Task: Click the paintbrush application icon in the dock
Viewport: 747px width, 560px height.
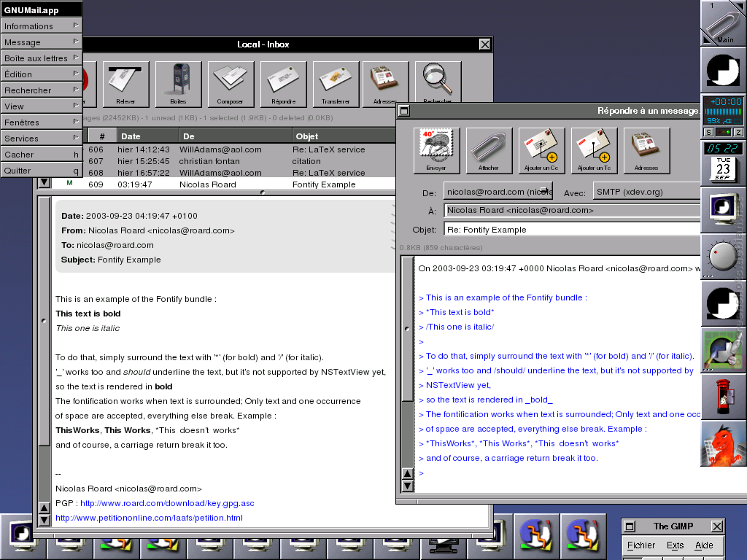Action: pyautogui.click(x=723, y=349)
